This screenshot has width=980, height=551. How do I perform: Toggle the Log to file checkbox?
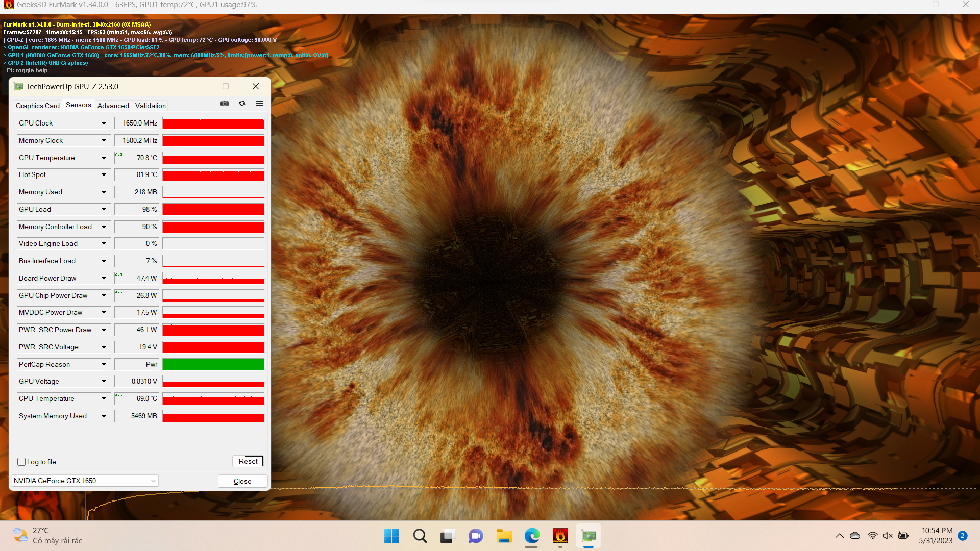pos(21,462)
